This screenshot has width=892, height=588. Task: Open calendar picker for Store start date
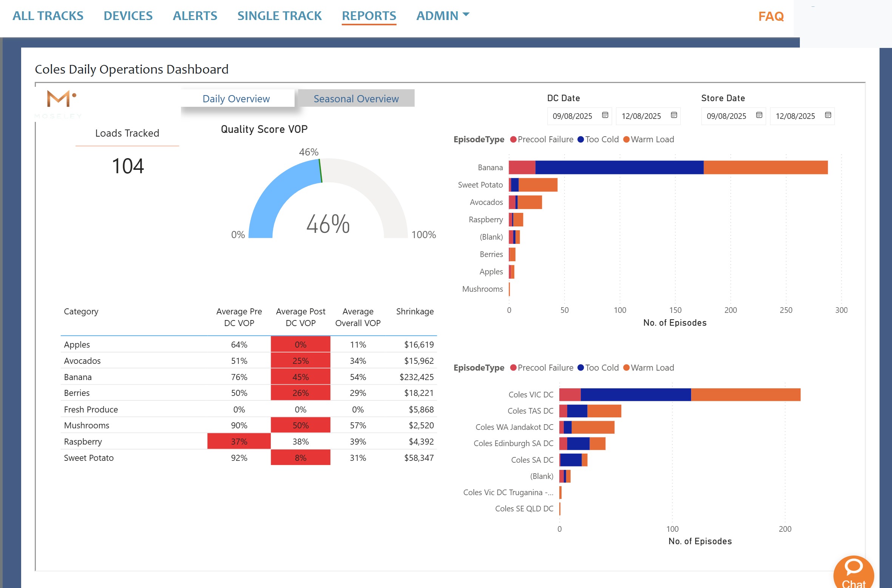(759, 115)
